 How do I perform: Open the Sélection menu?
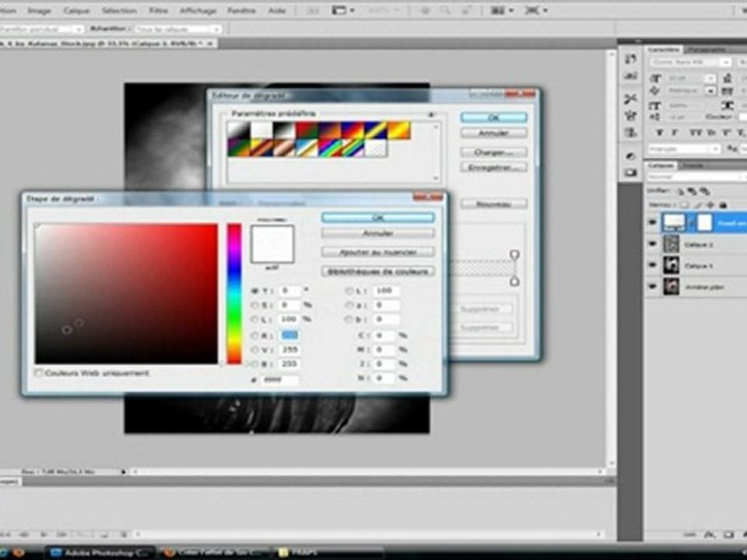(119, 10)
